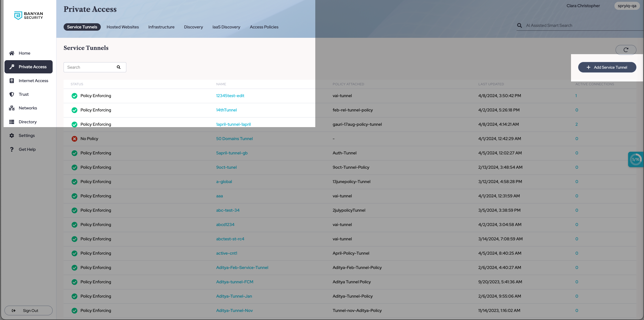Open the Access Policies tab
The image size is (644, 320).
[x=264, y=27]
